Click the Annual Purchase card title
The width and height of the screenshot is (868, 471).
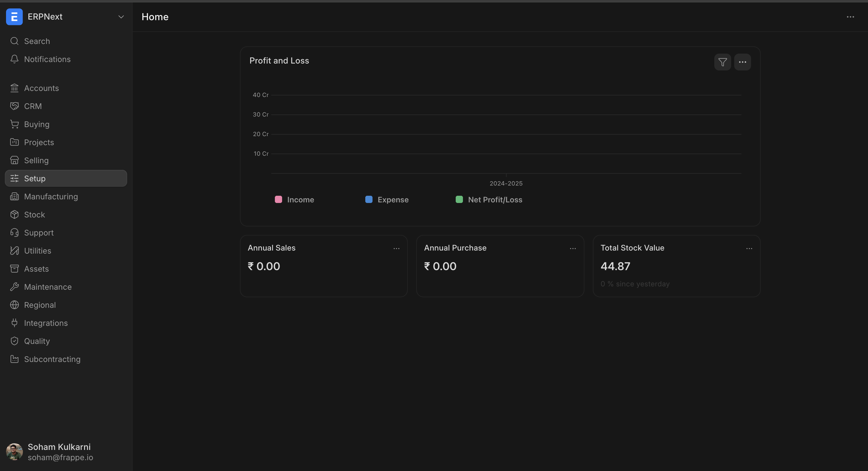[455, 248]
